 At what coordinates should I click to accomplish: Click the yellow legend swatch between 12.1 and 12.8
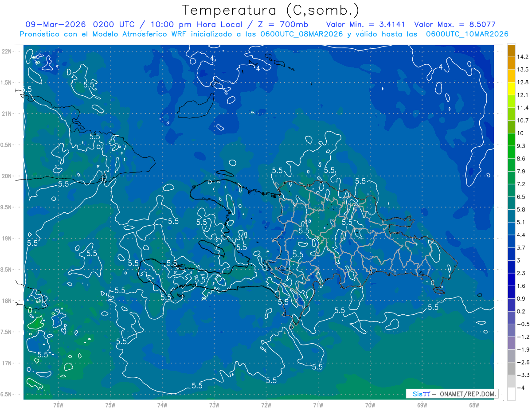click(511, 89)
